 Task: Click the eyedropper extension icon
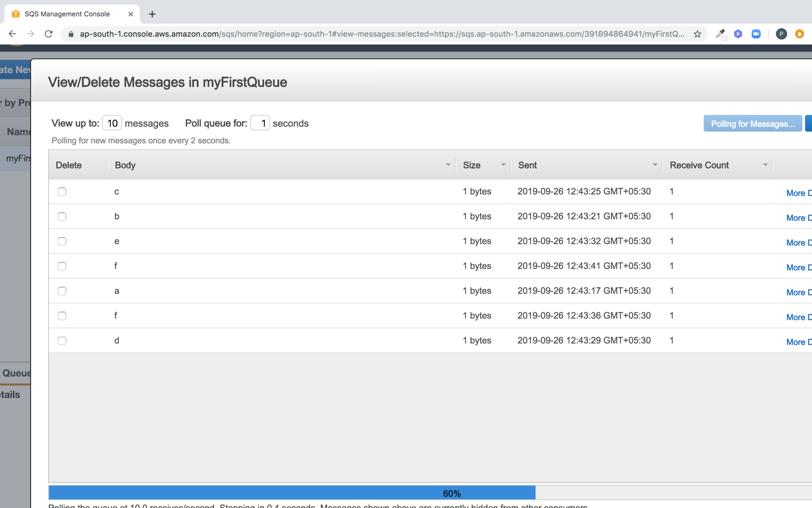click(720, 34)
